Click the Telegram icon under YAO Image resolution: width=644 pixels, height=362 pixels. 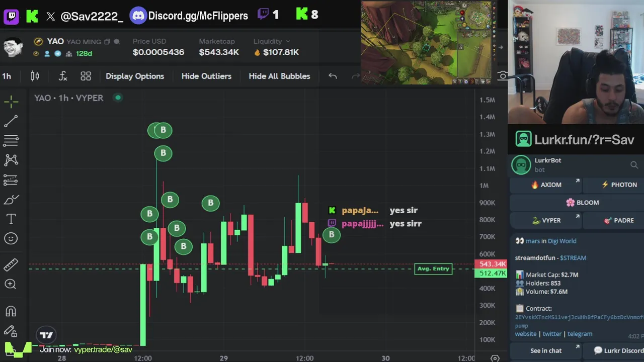coord(58,53)
